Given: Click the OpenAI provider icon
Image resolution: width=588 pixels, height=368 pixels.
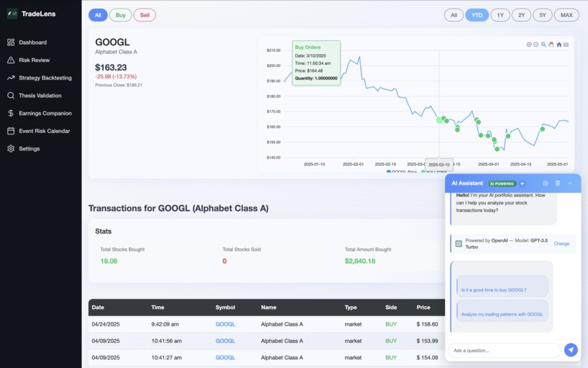Looking at the screenshot, I should [458, 244].
